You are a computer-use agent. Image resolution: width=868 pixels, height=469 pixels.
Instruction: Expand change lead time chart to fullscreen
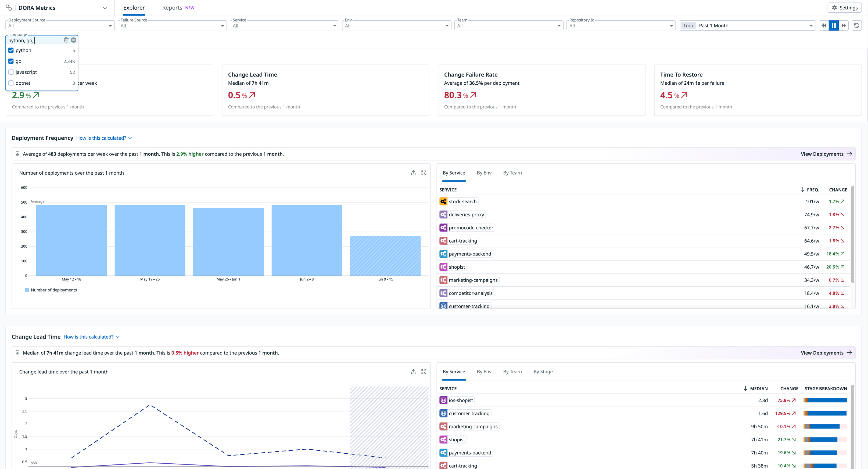424,372
